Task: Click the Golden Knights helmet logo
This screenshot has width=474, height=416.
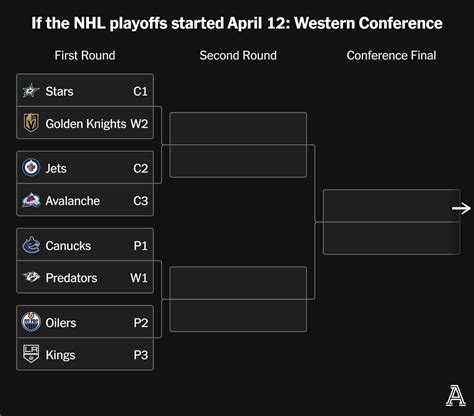Action: (31, 123)
